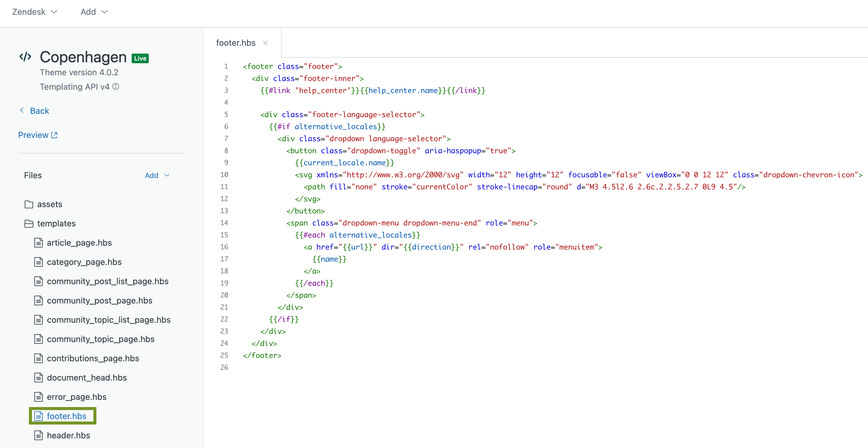Click the community_post_list_page.hbs file icon
This screenshot has width=868, height=448.
click(39, 281)
